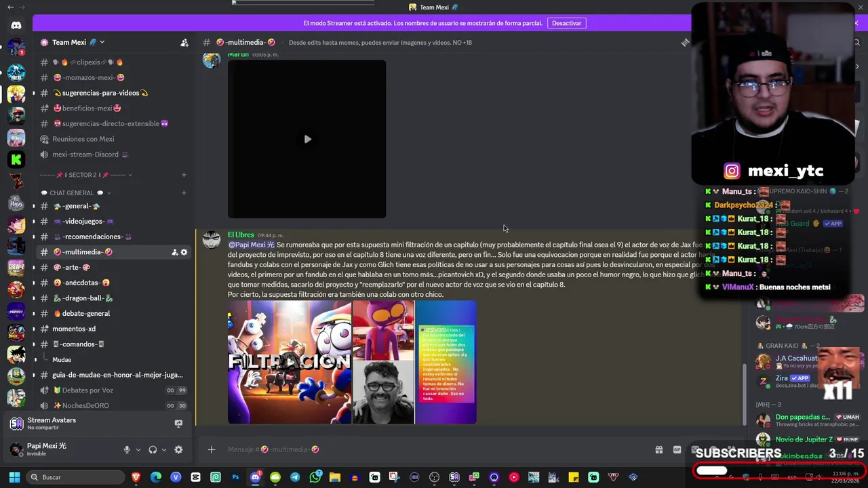Click create invite icon on multimedia channel

tap(174, 252)
